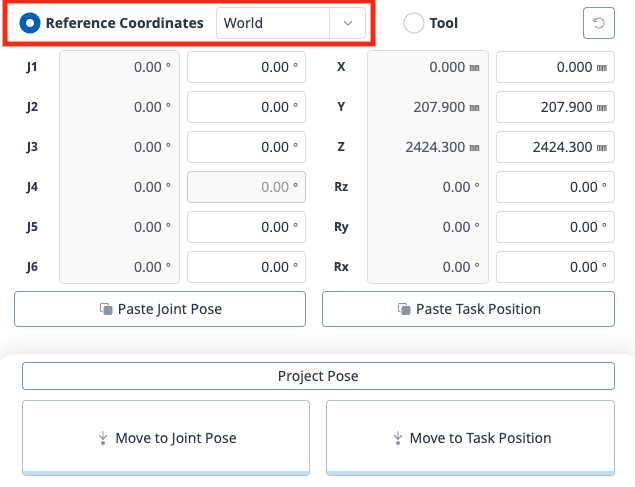Click the Paste Task Position button

point(468,309)
